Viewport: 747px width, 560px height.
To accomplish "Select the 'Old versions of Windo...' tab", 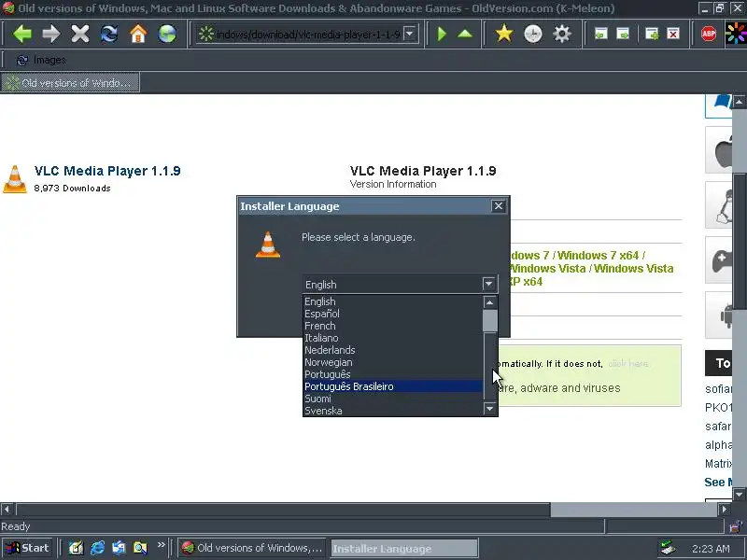I will click(70, 82).
